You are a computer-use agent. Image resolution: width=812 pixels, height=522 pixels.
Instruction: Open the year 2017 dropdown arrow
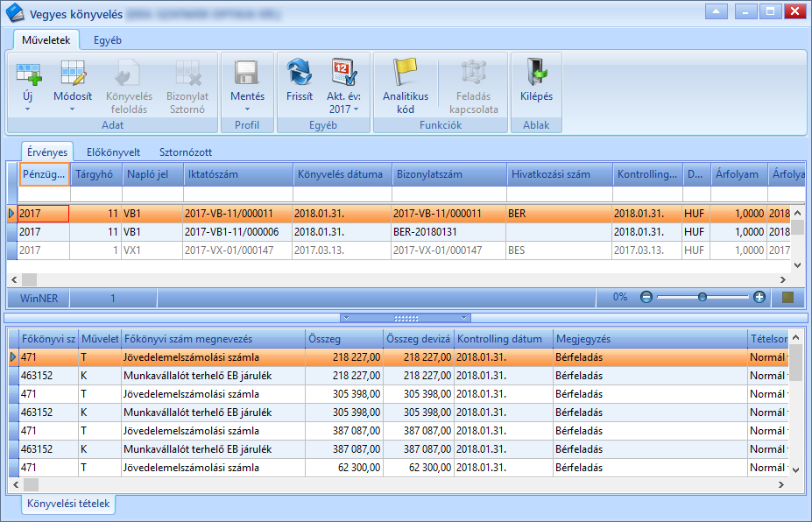tap(356, 109)
